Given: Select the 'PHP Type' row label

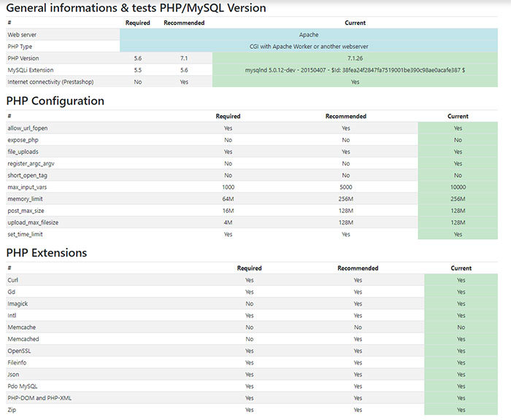Looking at the screenshot, I should click(x=20, y=47).
